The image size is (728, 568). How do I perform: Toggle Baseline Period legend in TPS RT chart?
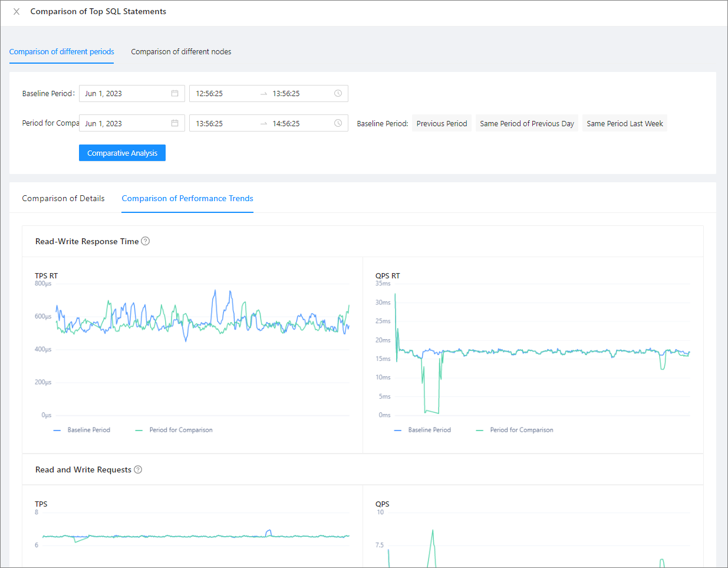pyautogui.click(x=82, y=430)
